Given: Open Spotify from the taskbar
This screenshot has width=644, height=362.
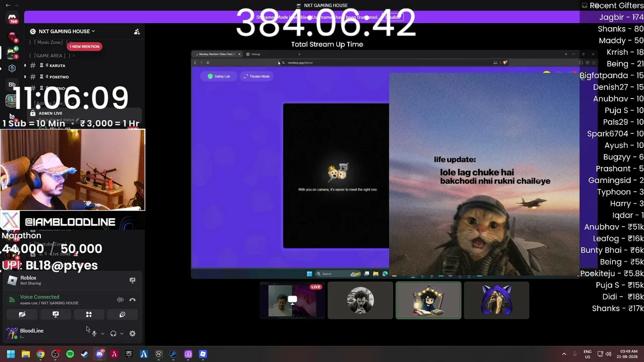Looking at the screenshot, I should pos(70,354).
